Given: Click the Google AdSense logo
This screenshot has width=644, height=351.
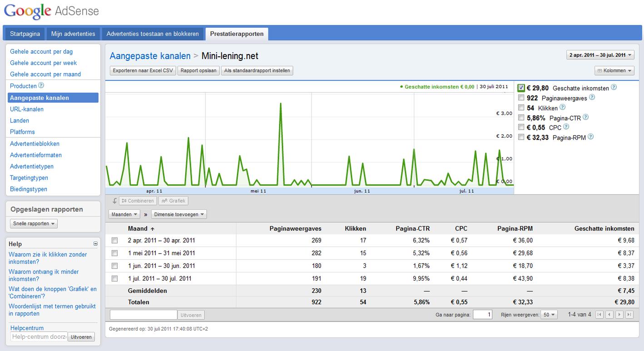Looking at the screenshot, I should pyautogui.click(x=52, y=11).
